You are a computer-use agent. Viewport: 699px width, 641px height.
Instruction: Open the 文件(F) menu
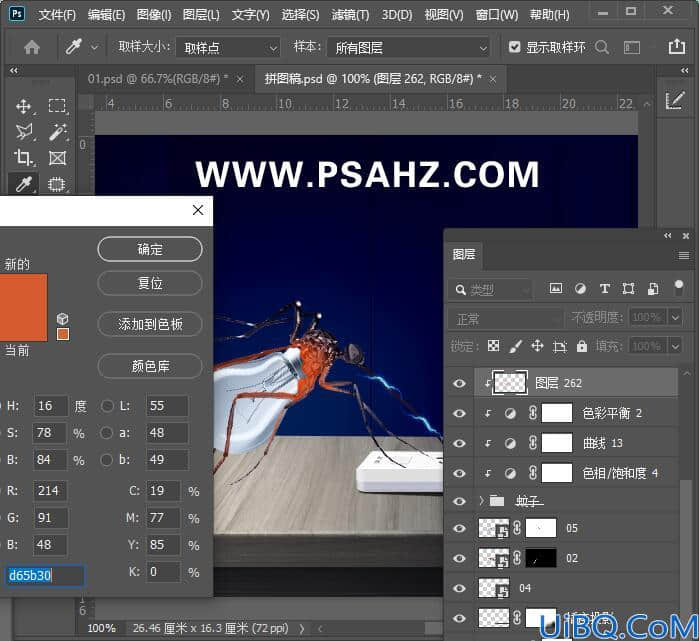coord(57,15)
